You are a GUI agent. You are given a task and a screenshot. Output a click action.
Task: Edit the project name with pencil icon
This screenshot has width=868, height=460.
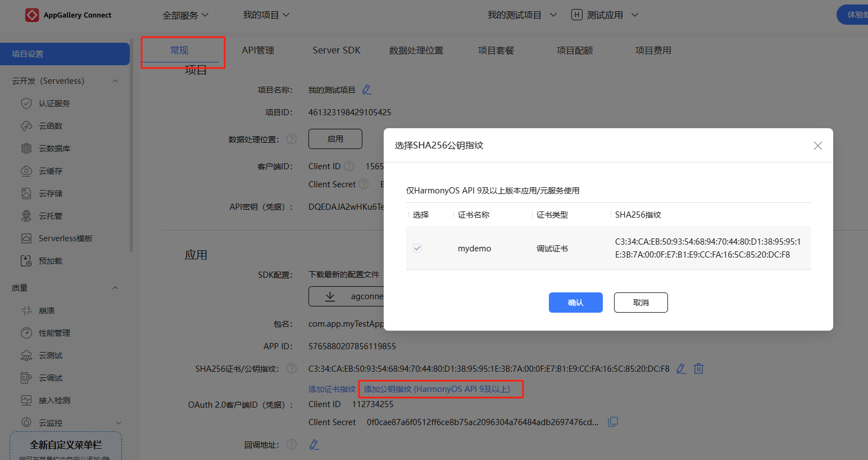click(367, 89)
